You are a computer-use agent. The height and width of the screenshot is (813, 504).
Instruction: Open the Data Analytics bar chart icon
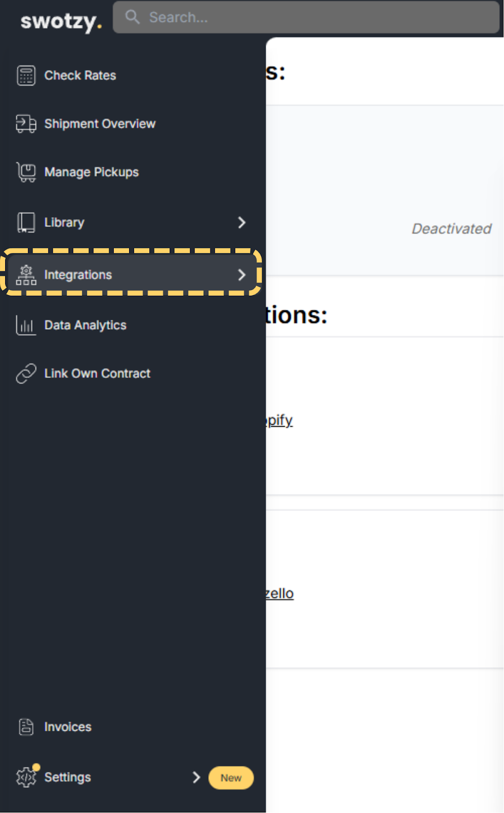tap(26, 325)
